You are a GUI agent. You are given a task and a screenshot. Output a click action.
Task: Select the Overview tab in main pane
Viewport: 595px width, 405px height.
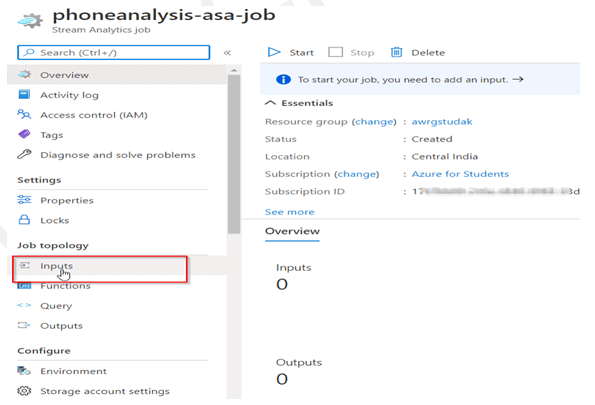[292, 231]
